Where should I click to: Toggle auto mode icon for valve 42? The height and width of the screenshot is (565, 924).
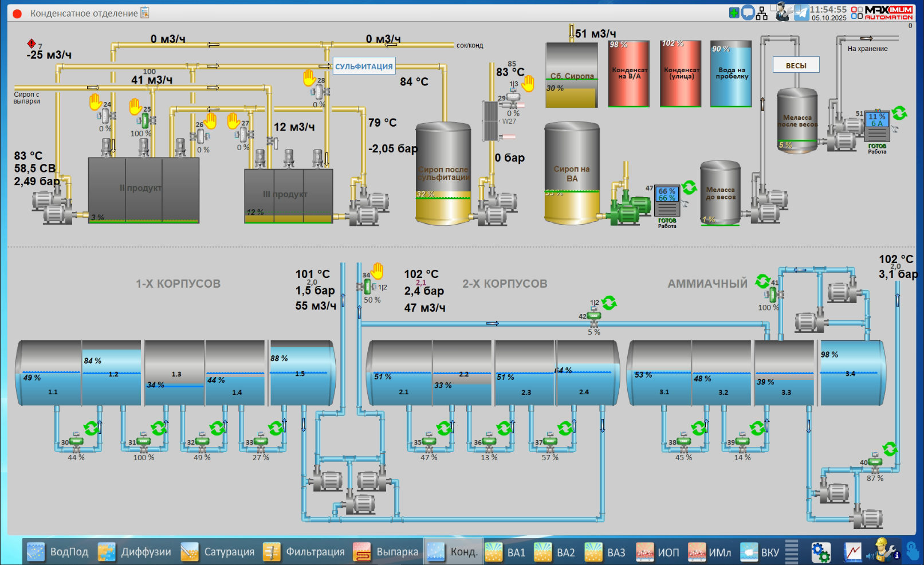tap(609, 303)
